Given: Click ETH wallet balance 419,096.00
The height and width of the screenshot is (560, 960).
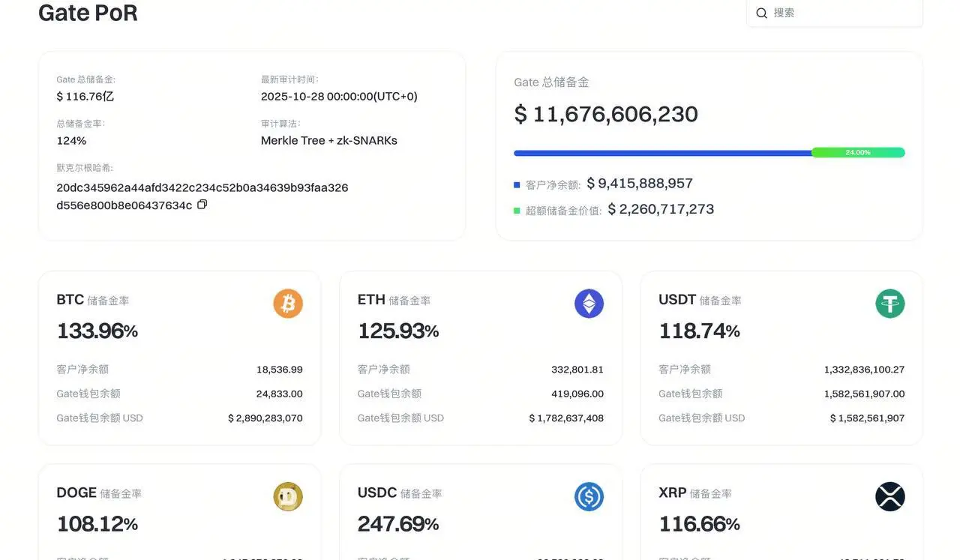Looking at the screenshot, I should [577, 394].
